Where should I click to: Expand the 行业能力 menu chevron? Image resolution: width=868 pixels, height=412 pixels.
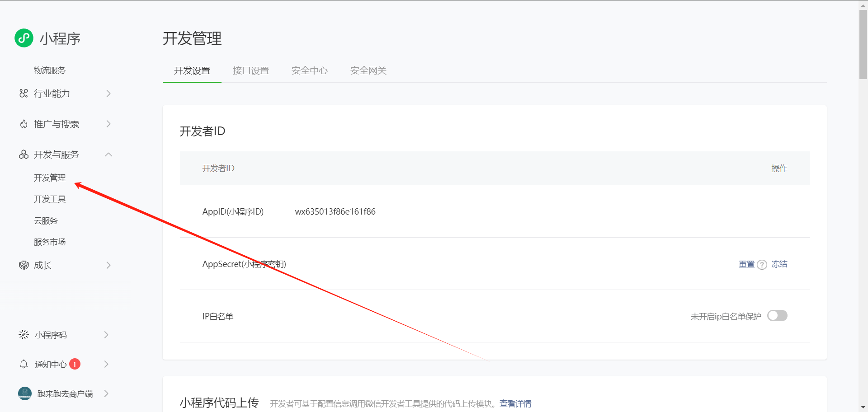pos(108,94)
